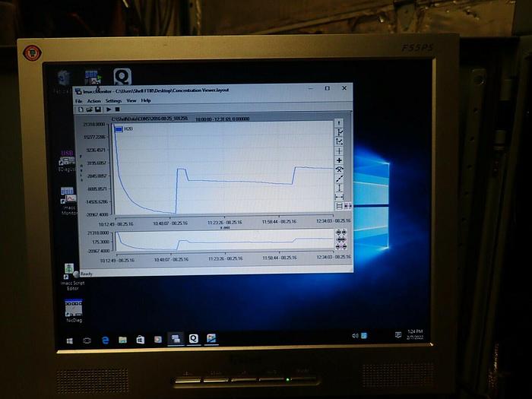This screenshot has width=532, height=399.
Task: Click the Ready status bar text
Action: [87, 274]
